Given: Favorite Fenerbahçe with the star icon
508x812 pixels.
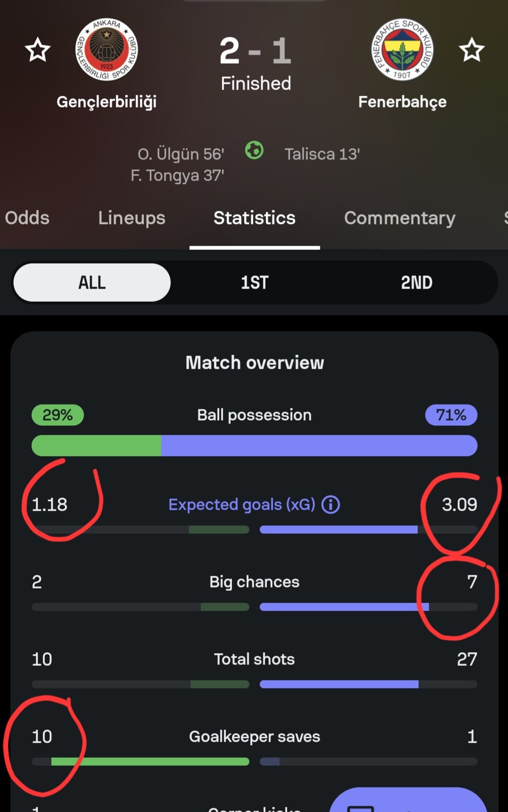Looking at the screenshot, I should click(472, 50).
